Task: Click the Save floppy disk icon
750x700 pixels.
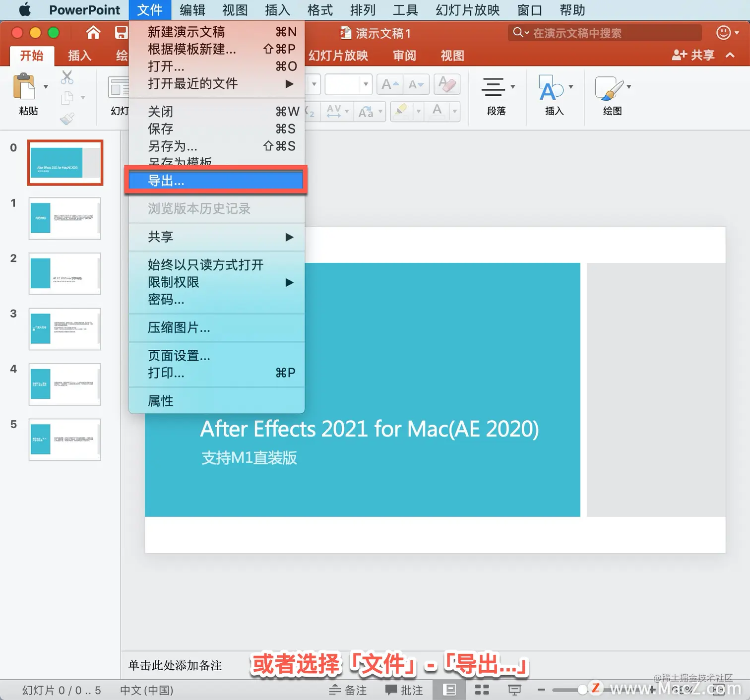Action: tap(121, 33)
